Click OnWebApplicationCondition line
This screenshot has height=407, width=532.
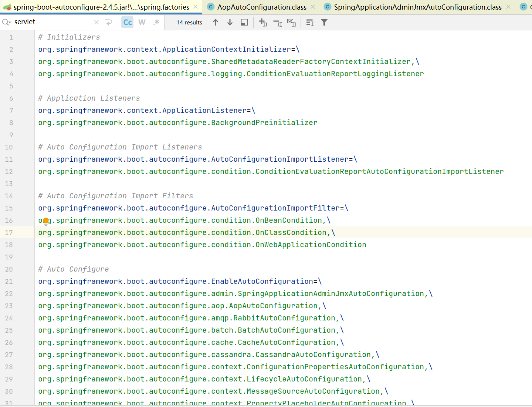202,245
